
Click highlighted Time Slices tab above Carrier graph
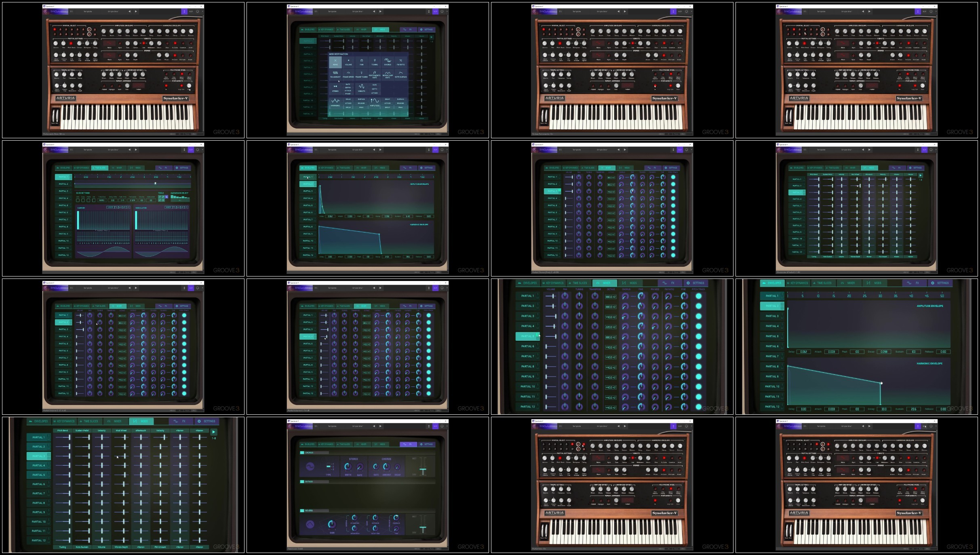[x=99, y=168]
